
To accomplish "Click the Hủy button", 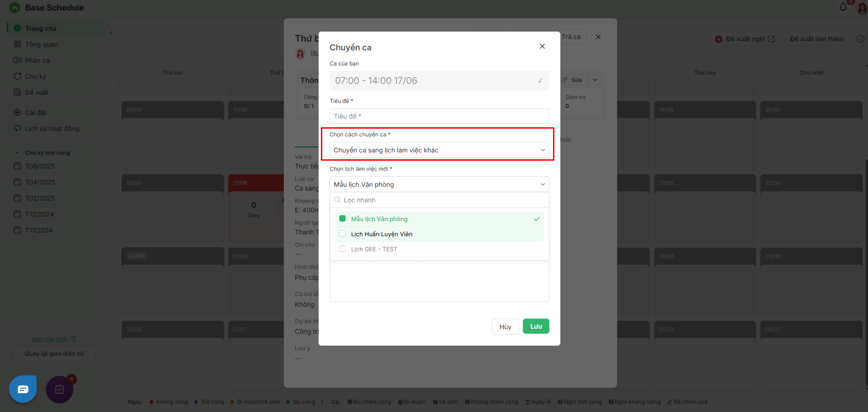I will pyautogui.click(x=505, y=327).
